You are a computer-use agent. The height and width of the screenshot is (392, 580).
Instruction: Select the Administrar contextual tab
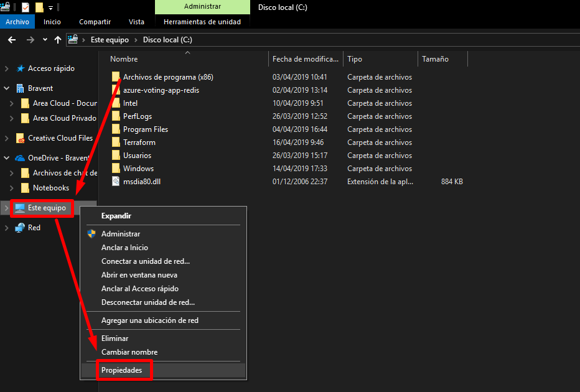tap(202, 7)
